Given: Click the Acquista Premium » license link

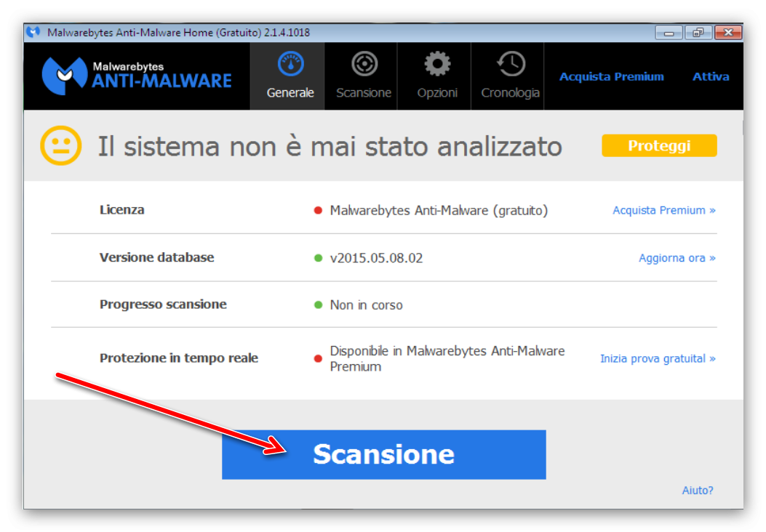Looking at the screenshot, I should click(x=664, y=210).
